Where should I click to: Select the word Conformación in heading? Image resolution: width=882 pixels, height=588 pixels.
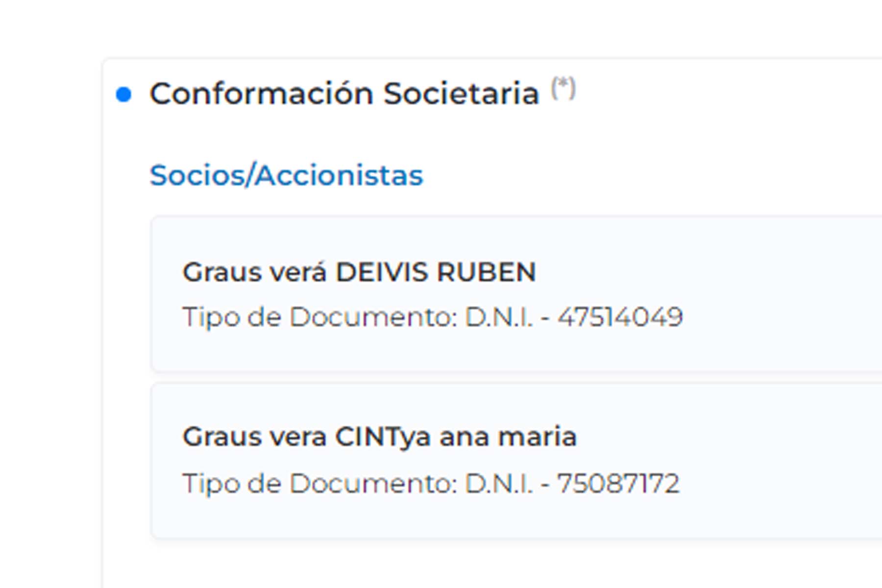pos(261,94)
